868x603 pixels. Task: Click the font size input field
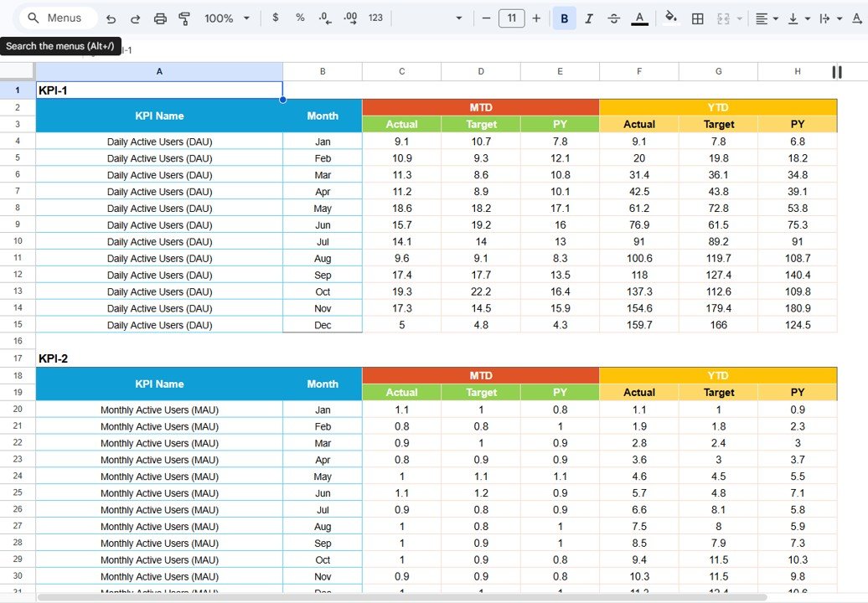(511, 18)
